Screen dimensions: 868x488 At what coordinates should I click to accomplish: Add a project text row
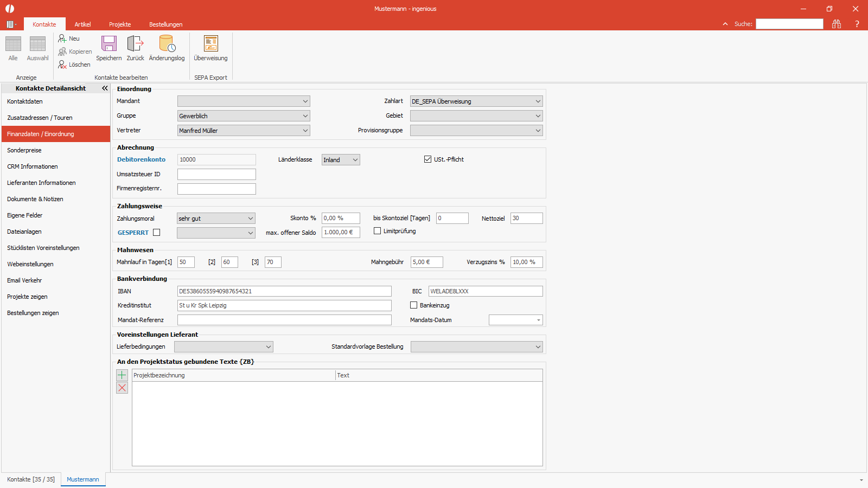tap(122, 375)
